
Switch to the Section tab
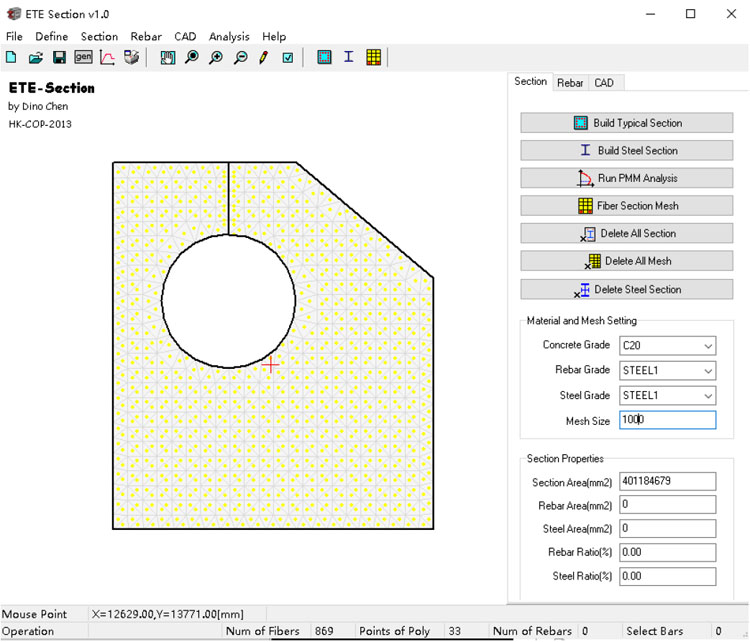[x=530, y=81]
